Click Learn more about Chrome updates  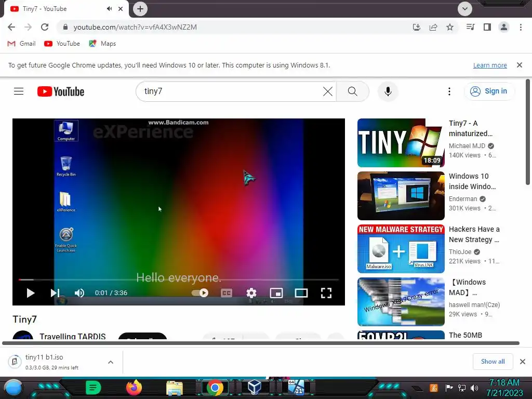[490, 65]
